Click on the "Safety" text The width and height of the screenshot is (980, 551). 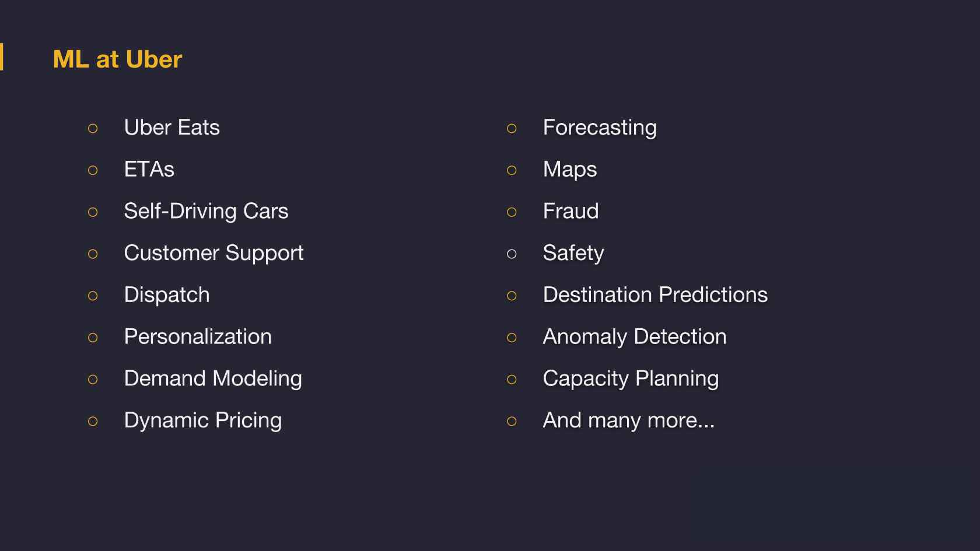coord(573,253)
